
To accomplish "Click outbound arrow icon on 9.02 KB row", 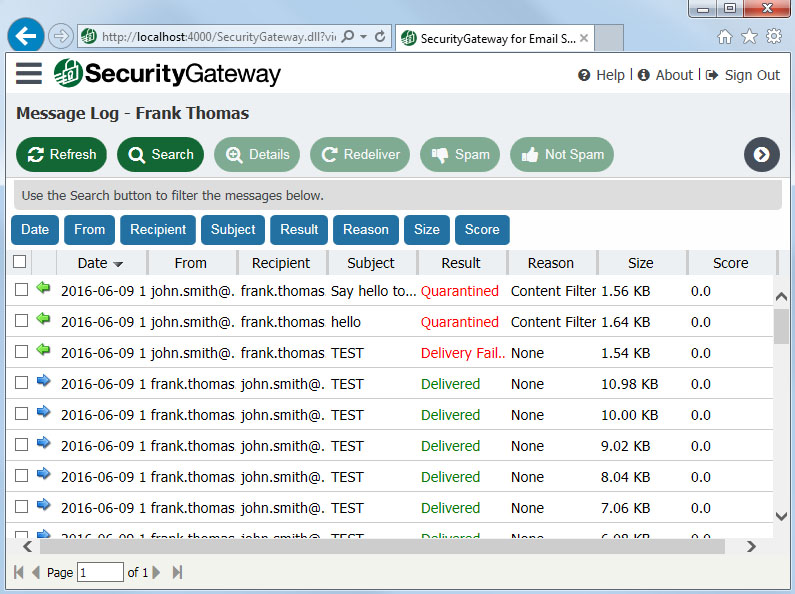I will click(x=44, y=443).
